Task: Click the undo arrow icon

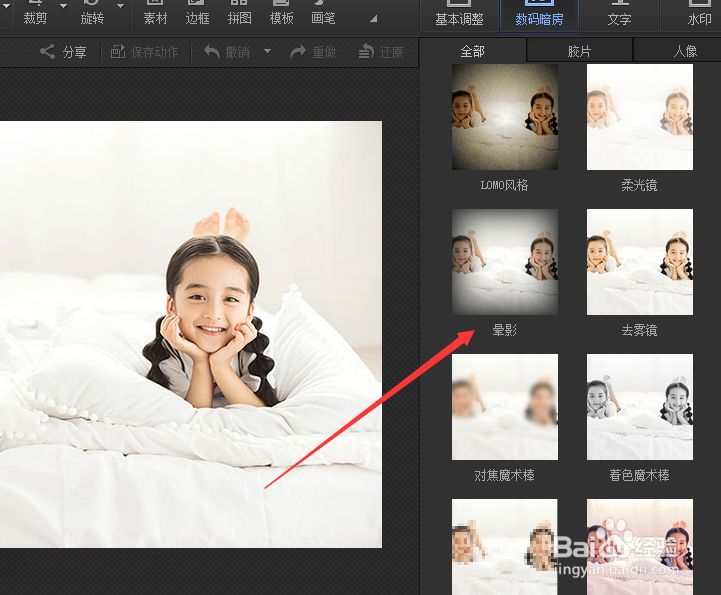Action: 212,51
